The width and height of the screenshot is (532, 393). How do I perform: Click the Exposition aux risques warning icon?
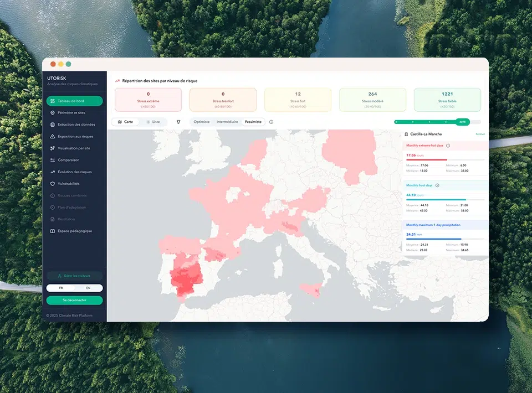(53, 136)
